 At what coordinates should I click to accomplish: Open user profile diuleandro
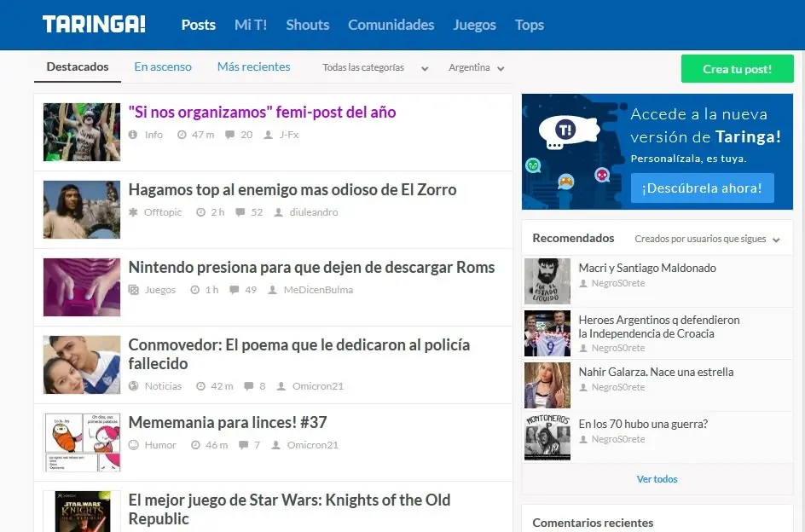[314, 212]
